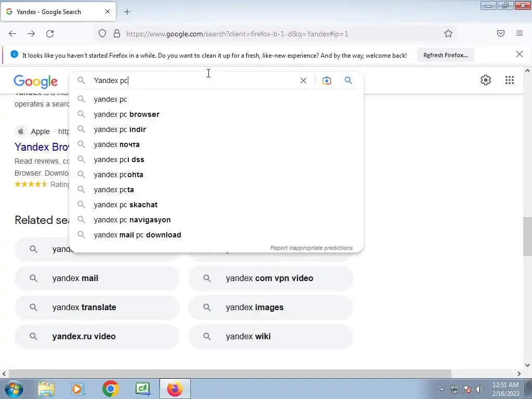Click the Apple favicon in result
Image resolution: width=532 pixels, height=399 pixels.
pyautogui.click(x=21, y=131)
